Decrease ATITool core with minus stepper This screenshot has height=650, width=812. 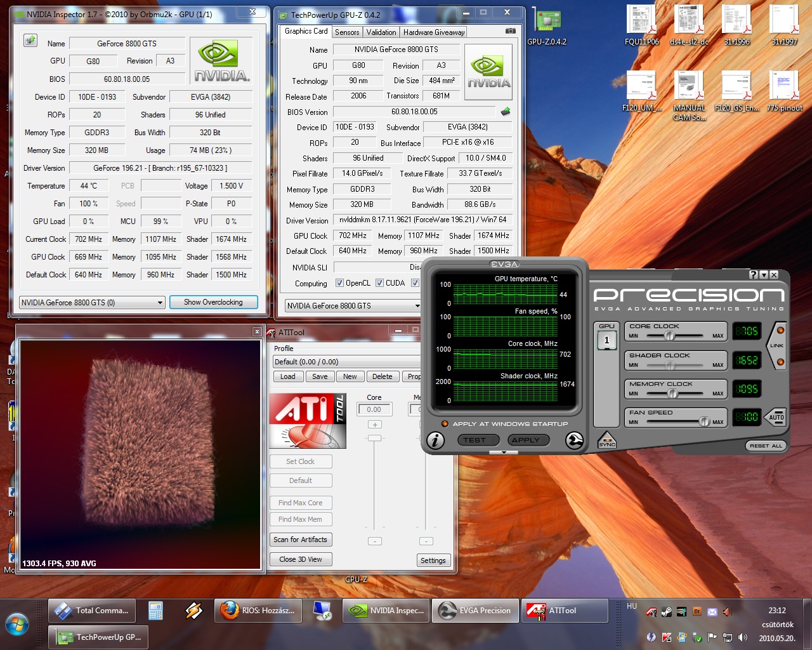click(375, 541)
